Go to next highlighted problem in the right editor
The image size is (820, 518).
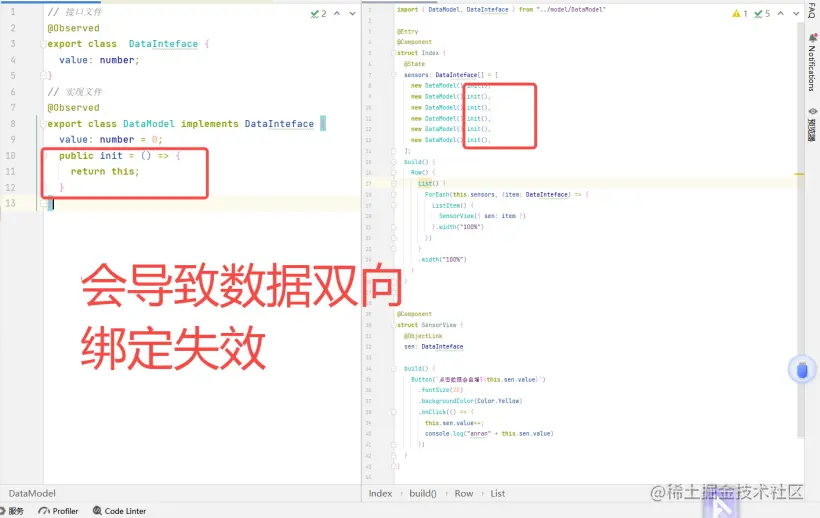[x=796, y=14]
